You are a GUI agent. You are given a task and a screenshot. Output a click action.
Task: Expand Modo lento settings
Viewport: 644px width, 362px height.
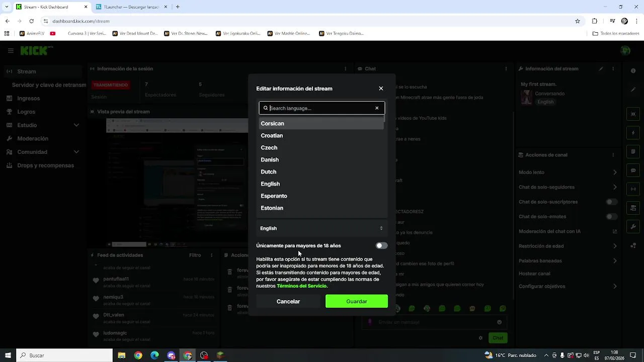pyautogui.click(x=568, y=172)
